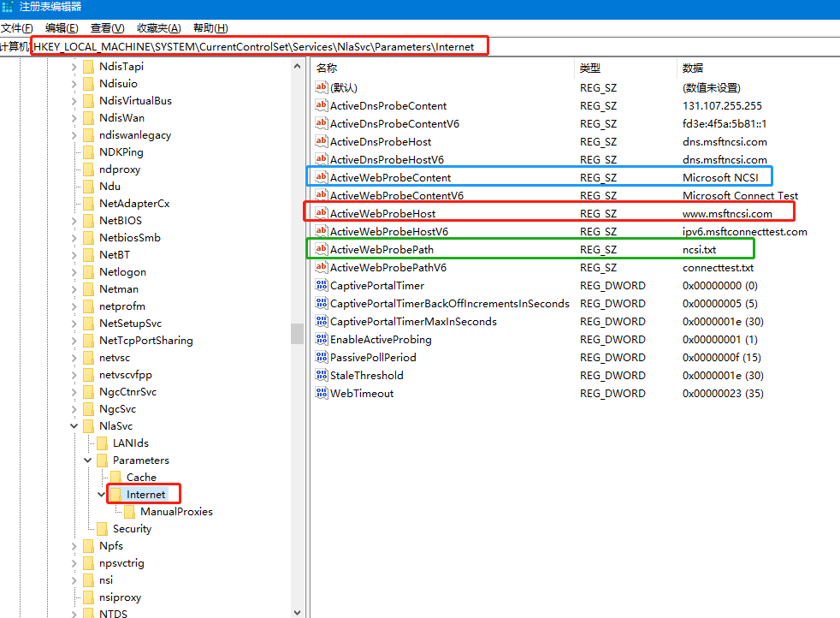Screen dimensions: 840x618
Task: Click the NdisTapi folder icon
Action: [x=89, y=67]
